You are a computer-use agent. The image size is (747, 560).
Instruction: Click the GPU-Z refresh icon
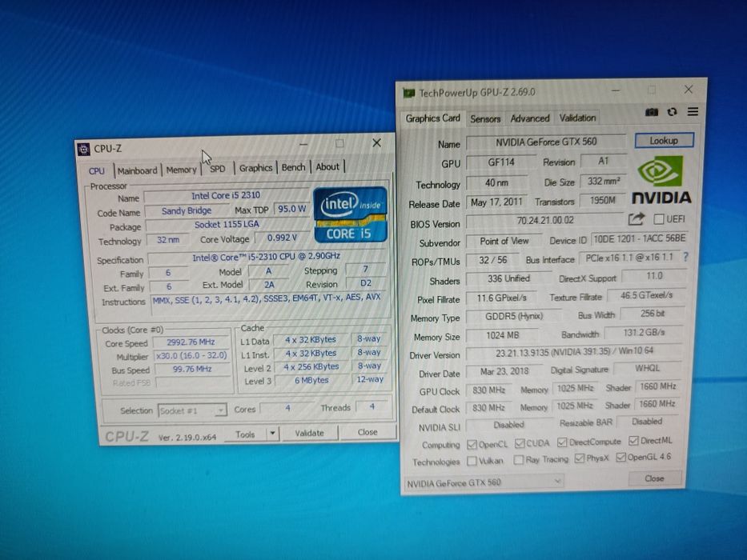click(672, 112)
